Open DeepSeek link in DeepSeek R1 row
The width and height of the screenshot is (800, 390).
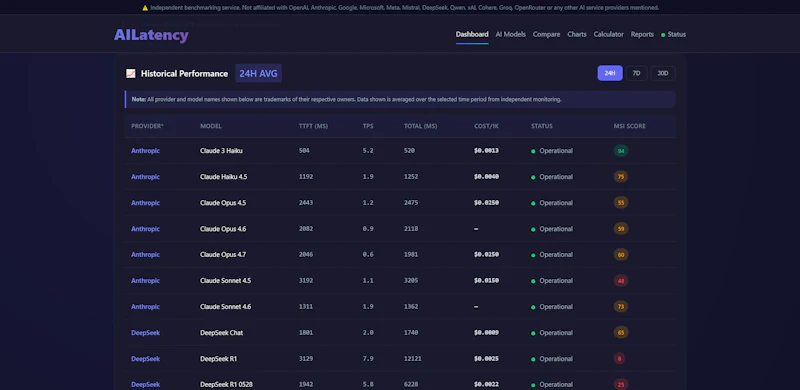click(145, 358)
